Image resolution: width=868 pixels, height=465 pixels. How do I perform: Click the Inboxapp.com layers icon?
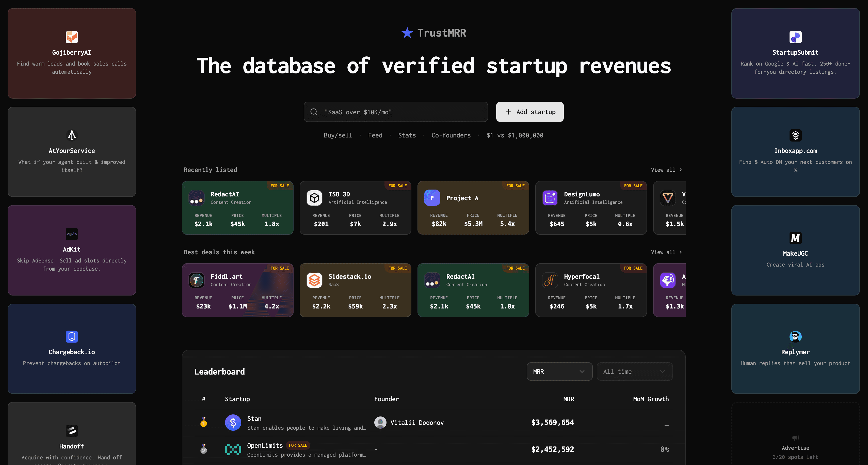click(x=796, y=135)
